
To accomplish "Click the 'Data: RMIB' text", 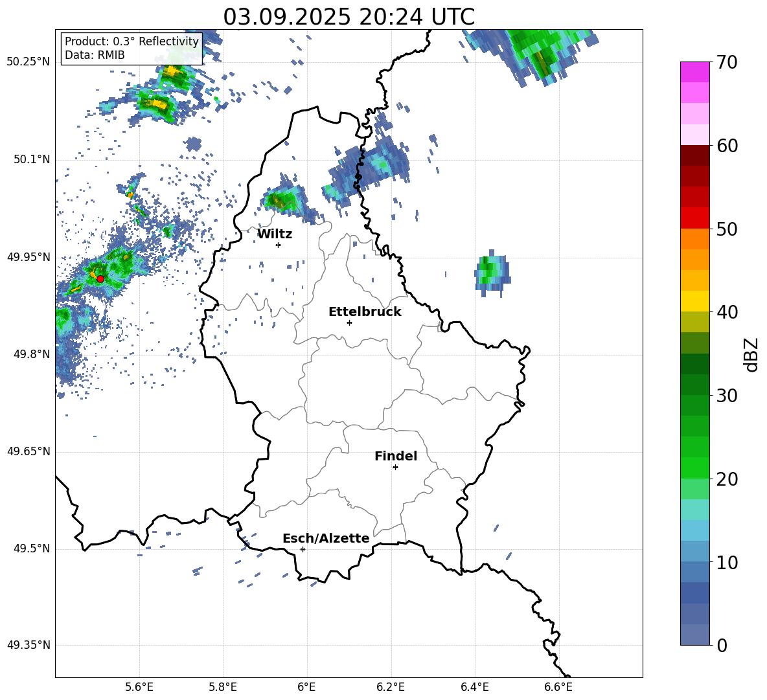I will 95,55.
